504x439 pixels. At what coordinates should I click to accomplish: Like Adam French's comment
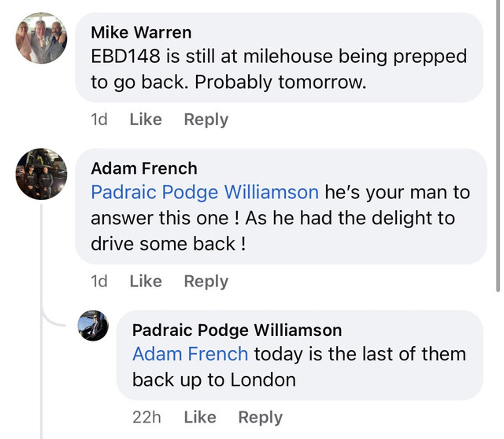[146, 282]
